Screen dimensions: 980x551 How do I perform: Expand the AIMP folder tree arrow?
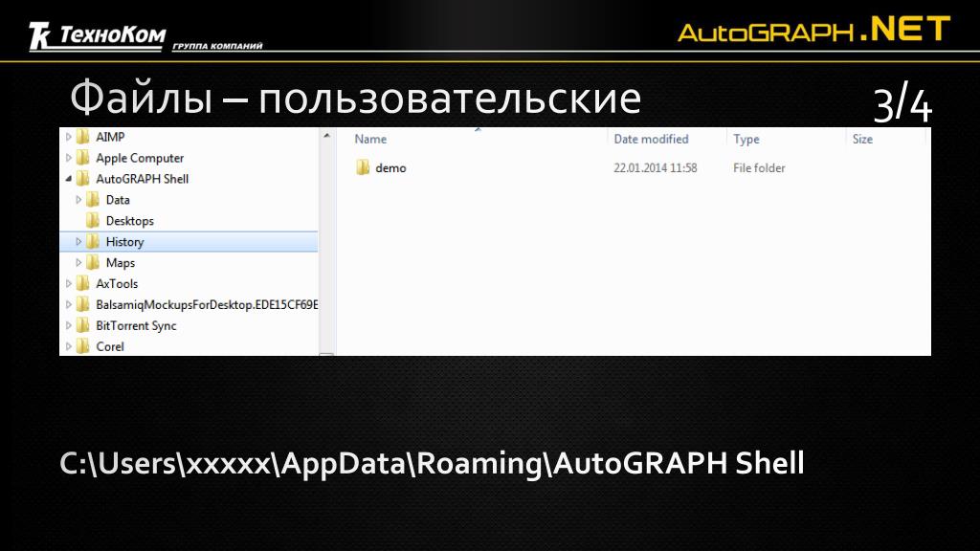click(x=69, y=137)
